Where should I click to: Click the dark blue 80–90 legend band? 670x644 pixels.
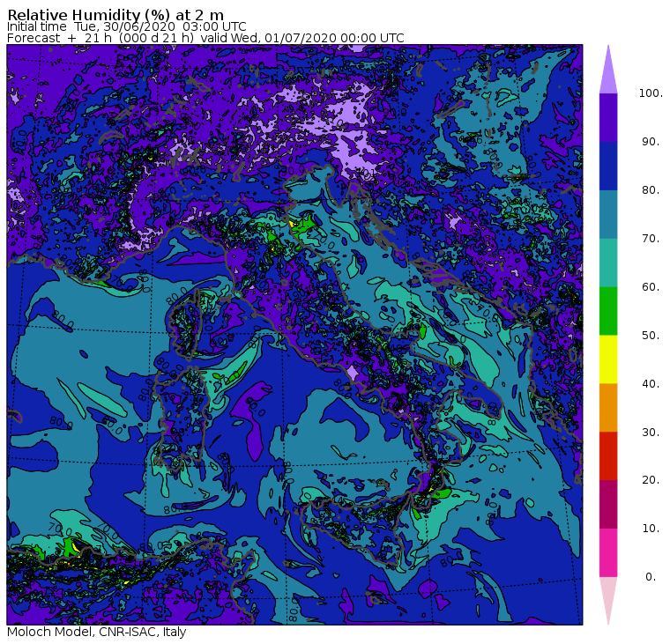pos(608,167)
